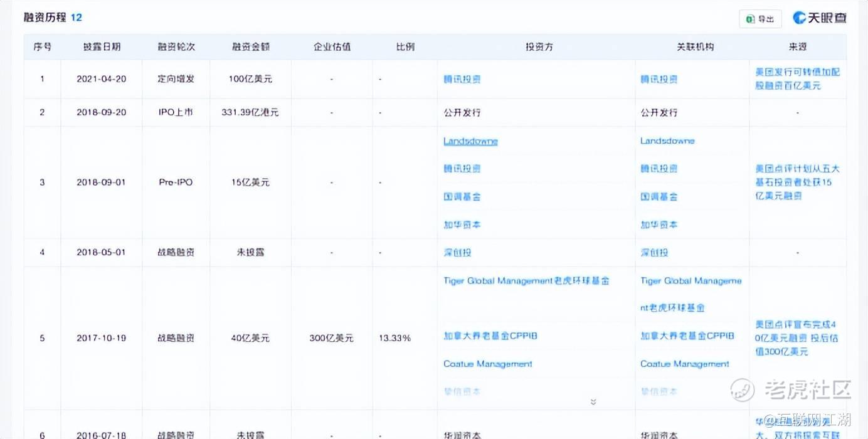Click the 融资轮次 column header
The width and height of the screenshot is (868, 439).
[x=176, y=47]
